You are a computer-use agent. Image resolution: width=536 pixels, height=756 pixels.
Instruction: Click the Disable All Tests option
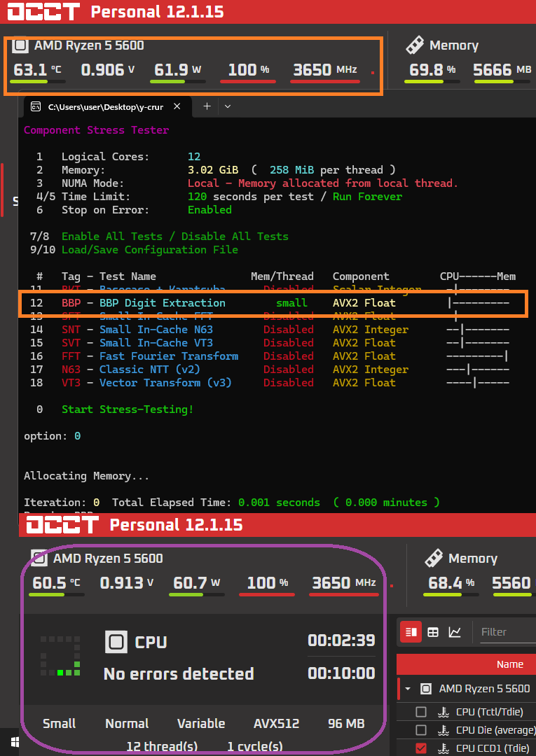235,237
